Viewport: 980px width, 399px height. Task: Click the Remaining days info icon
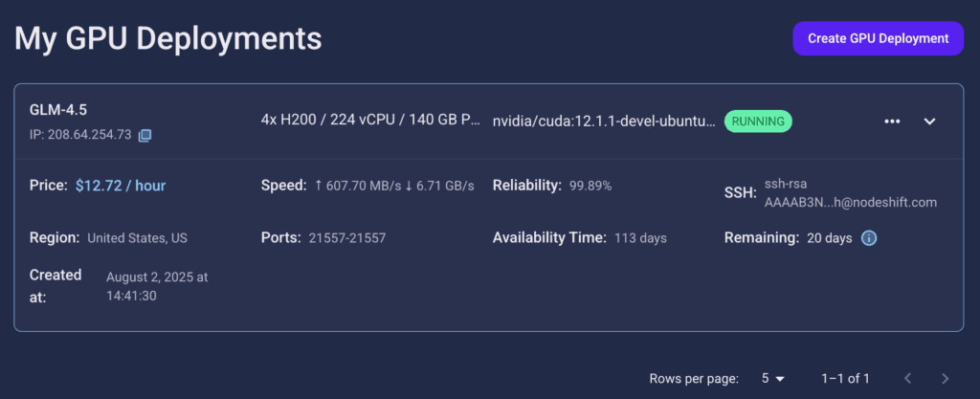(x=869, y=238)
